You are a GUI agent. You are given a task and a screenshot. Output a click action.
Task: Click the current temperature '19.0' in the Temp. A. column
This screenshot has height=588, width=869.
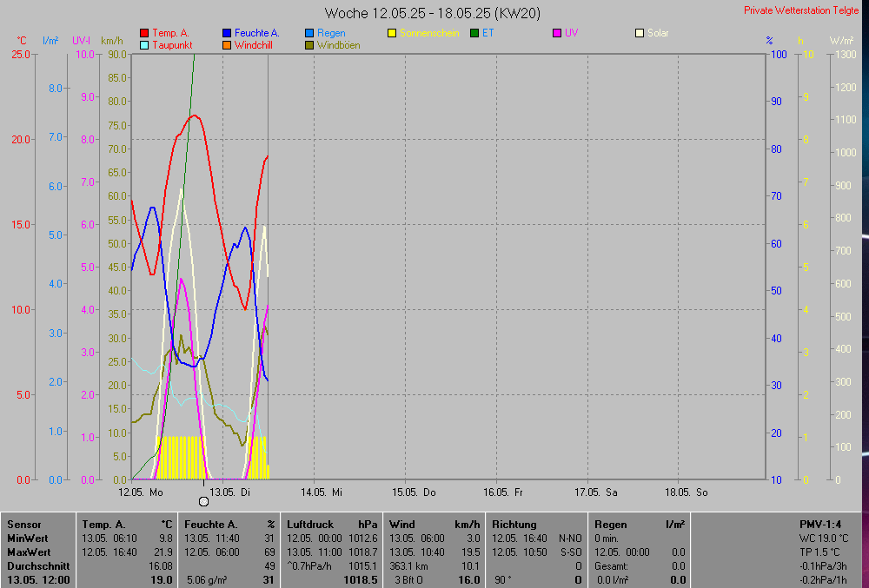[x=162, y=580]
